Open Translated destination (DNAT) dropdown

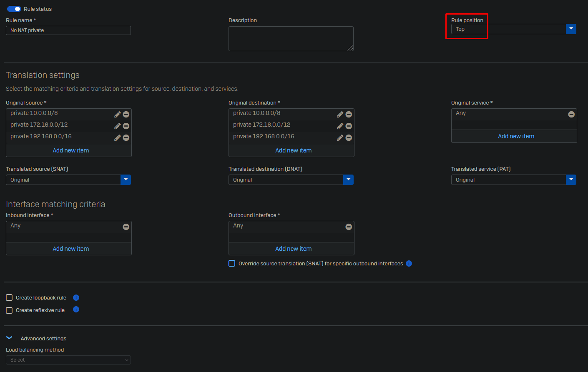coord(348,180)
